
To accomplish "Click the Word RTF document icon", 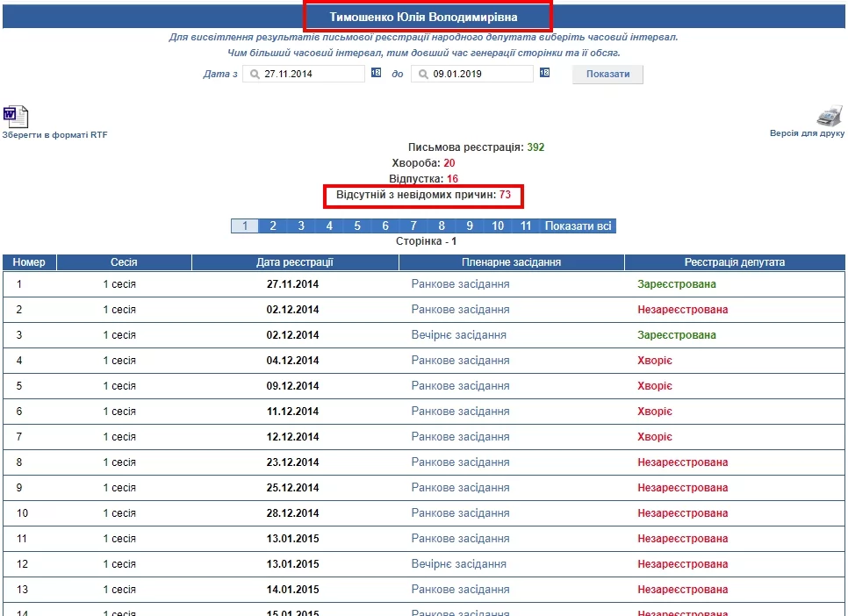I will point(15,117).
